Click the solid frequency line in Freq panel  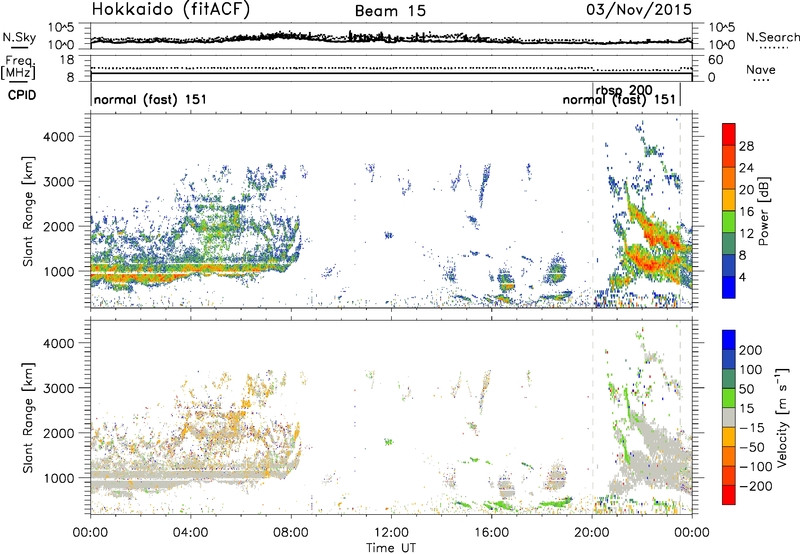391,73
